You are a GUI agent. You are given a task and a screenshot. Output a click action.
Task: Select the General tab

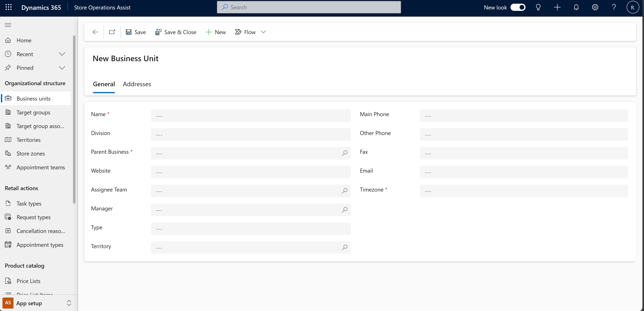click(104, 84)
